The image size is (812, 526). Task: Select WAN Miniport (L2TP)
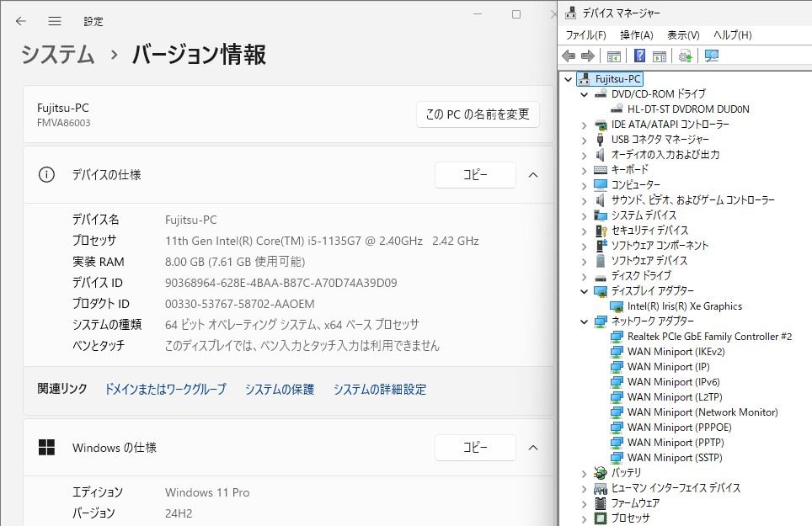click(x=674, y=397)
